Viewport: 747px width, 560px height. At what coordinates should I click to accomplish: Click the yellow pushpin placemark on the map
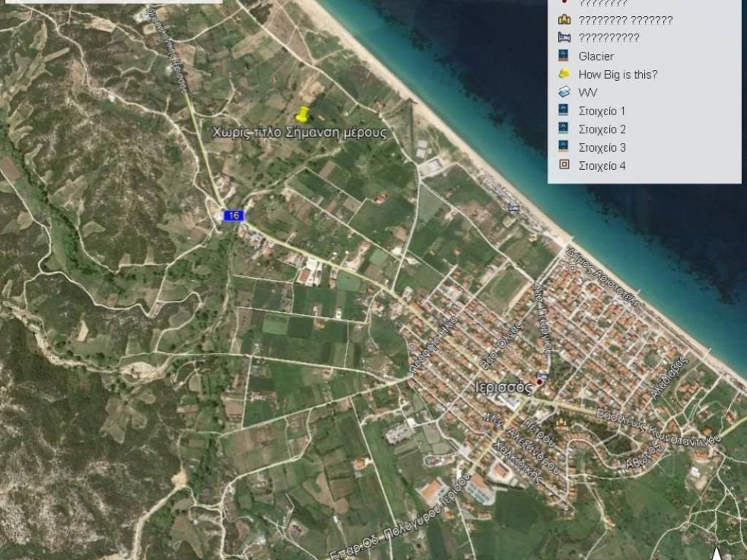(301, 114)
